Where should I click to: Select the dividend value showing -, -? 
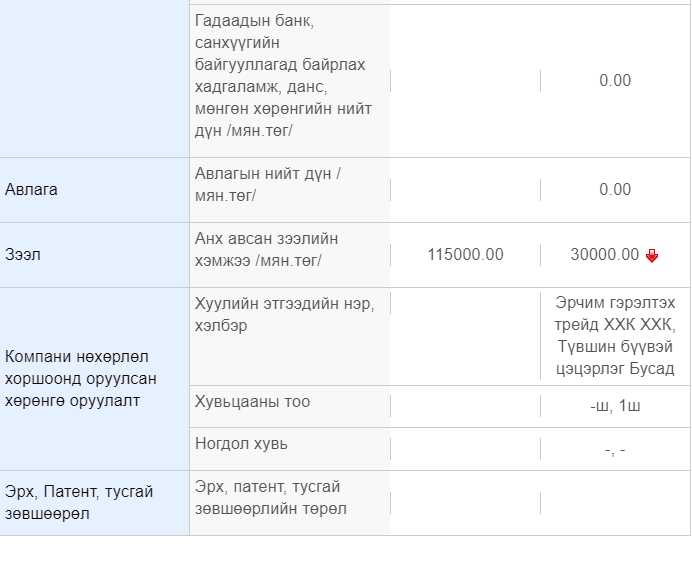click(x=615, y=450)
